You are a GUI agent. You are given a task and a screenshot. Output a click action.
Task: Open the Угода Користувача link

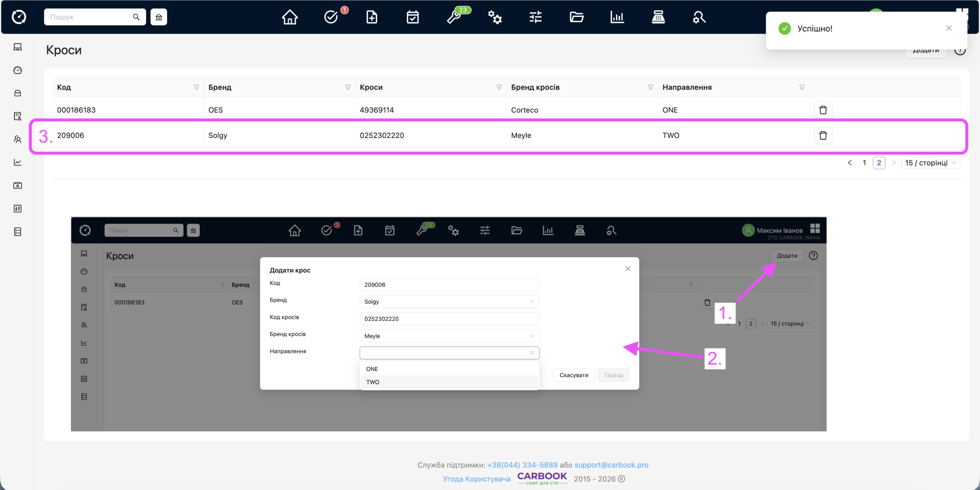pos(477,479)
